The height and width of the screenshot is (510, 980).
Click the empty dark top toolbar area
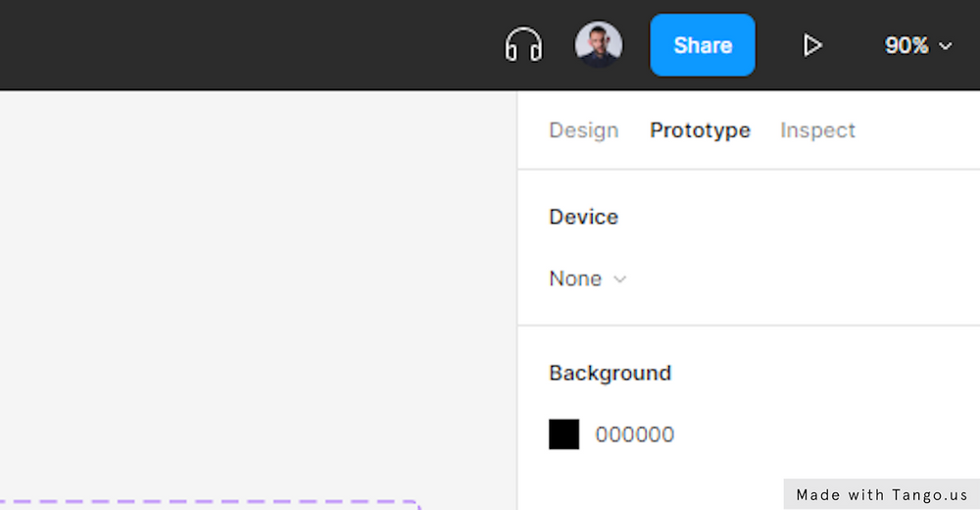tap(250, 45)
